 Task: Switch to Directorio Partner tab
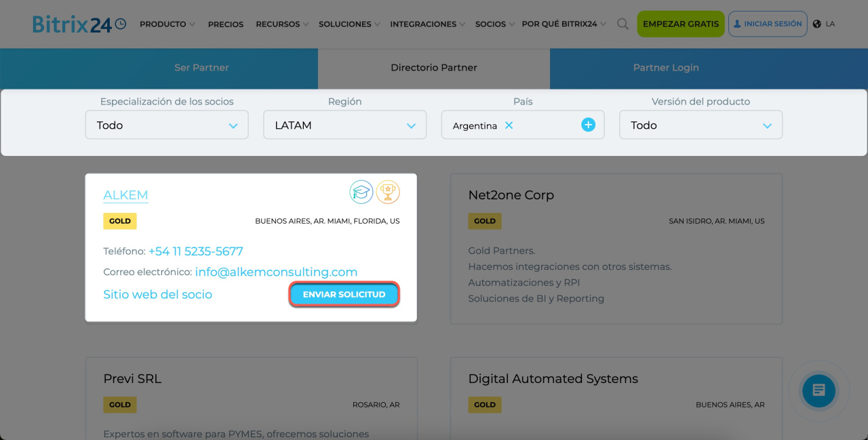[434, 68]
